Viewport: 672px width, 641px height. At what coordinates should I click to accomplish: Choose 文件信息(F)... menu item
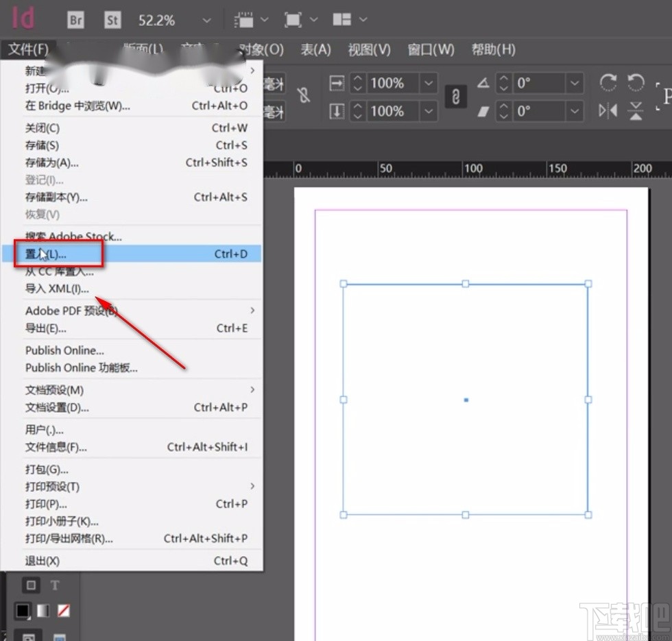pyautogui.click(x=132, y=447)
